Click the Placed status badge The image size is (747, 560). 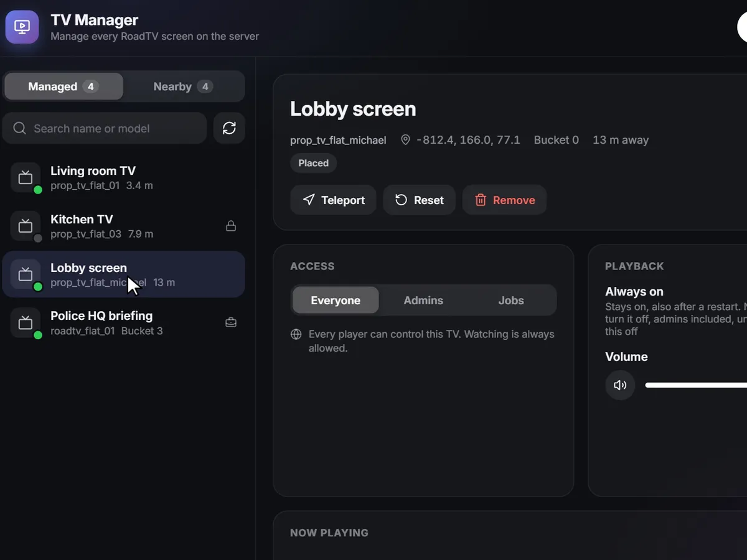click(x=313, y=163)
